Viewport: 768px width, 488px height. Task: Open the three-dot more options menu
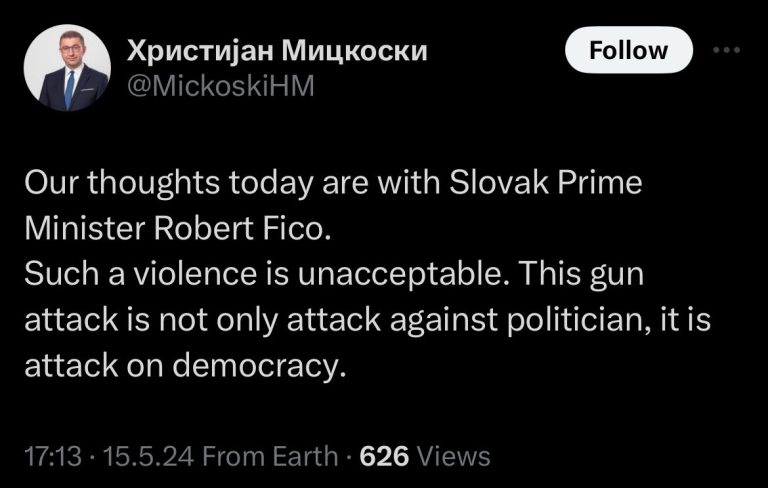pyautogui.click(x=726, y=50)
